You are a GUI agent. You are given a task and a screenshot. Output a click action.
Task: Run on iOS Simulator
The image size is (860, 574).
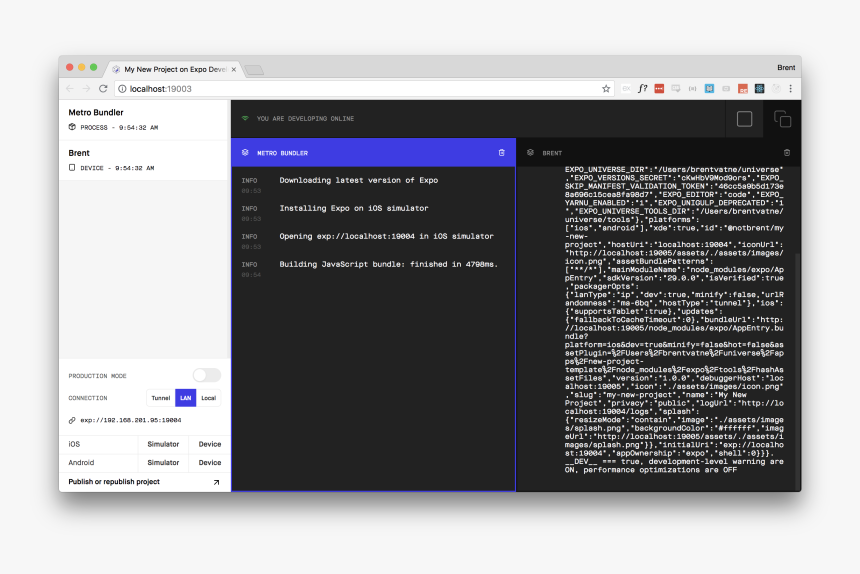[x=163, y=444]
